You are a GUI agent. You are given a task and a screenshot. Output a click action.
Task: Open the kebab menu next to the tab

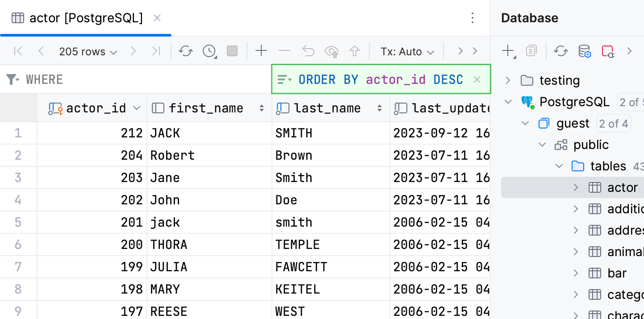pos(473,18)
